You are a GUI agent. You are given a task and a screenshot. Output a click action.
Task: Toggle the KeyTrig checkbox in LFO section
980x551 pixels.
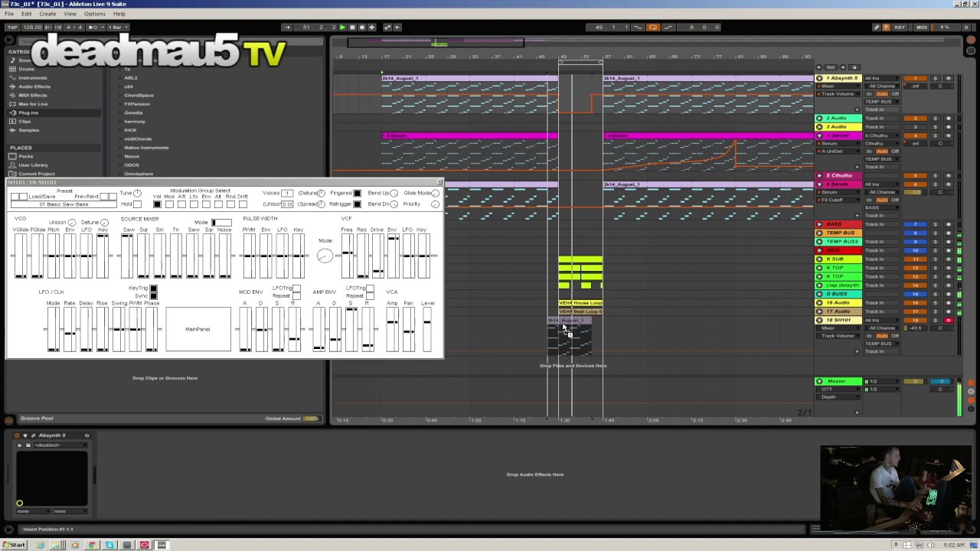tap(153, 289)
